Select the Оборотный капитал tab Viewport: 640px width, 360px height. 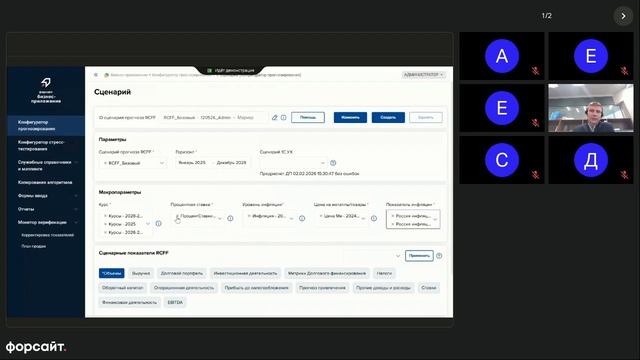(122, 288)
